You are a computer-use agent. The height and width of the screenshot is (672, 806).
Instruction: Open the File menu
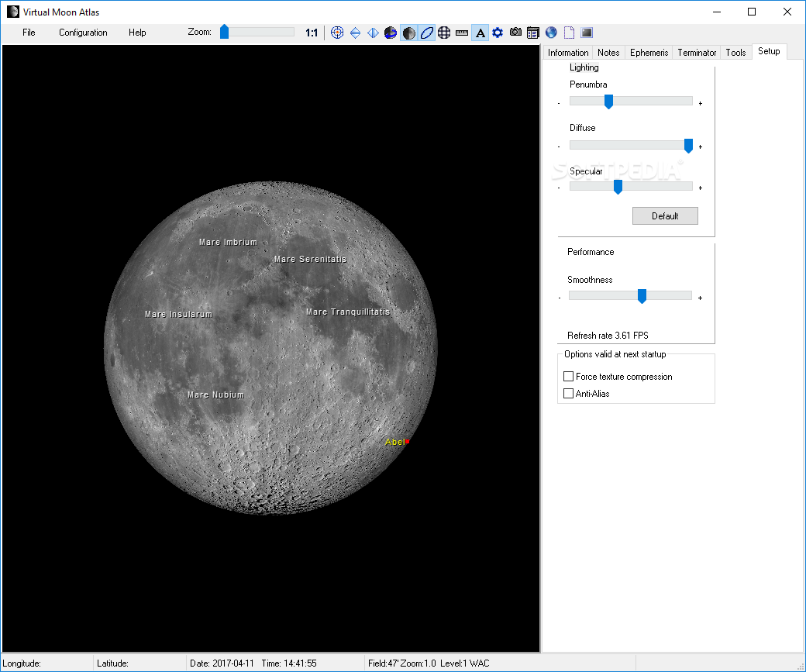[x=29, y=33]
